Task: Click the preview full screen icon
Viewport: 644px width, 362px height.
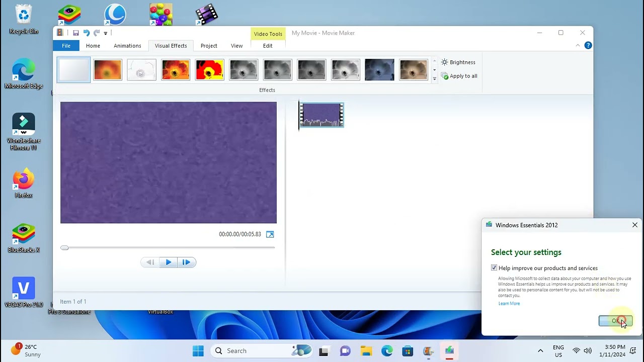Action: (x=270, y=234)
